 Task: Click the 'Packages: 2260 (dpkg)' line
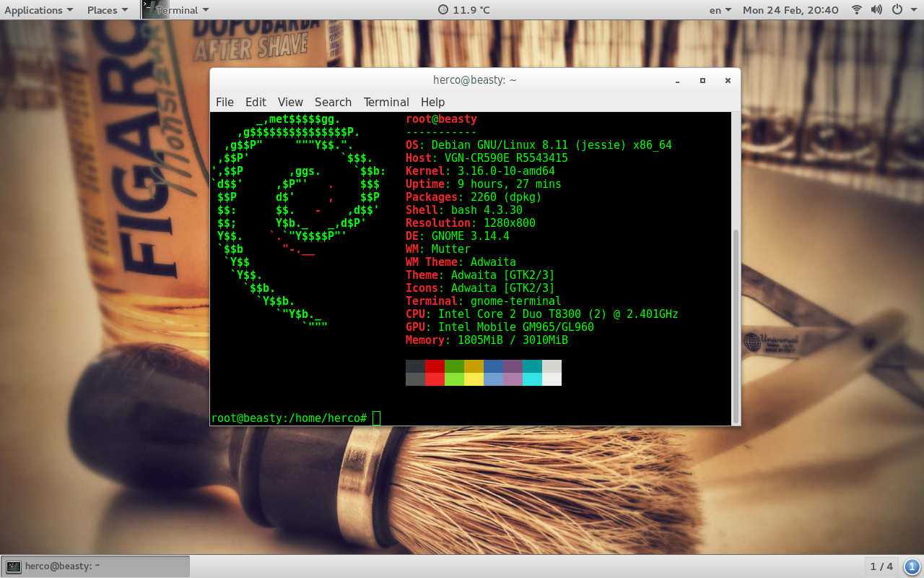474,197
